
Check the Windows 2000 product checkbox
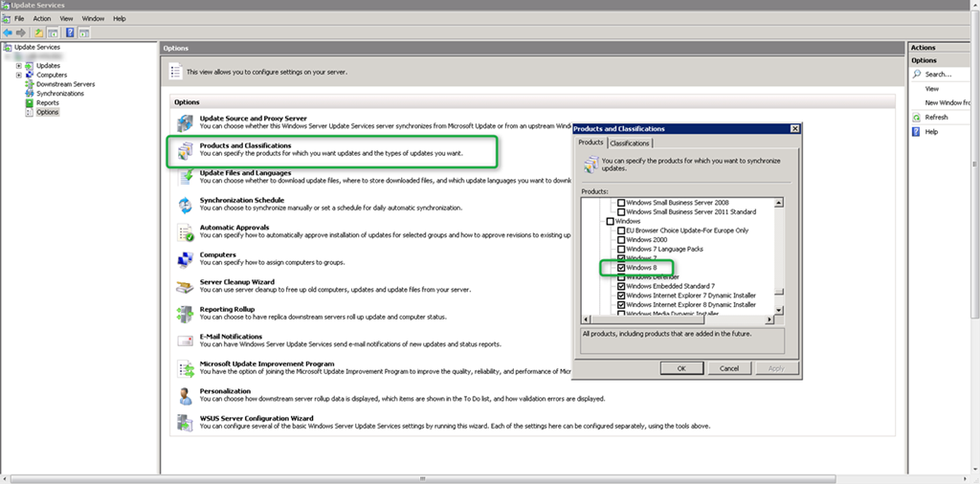click(x=621, y=240)
